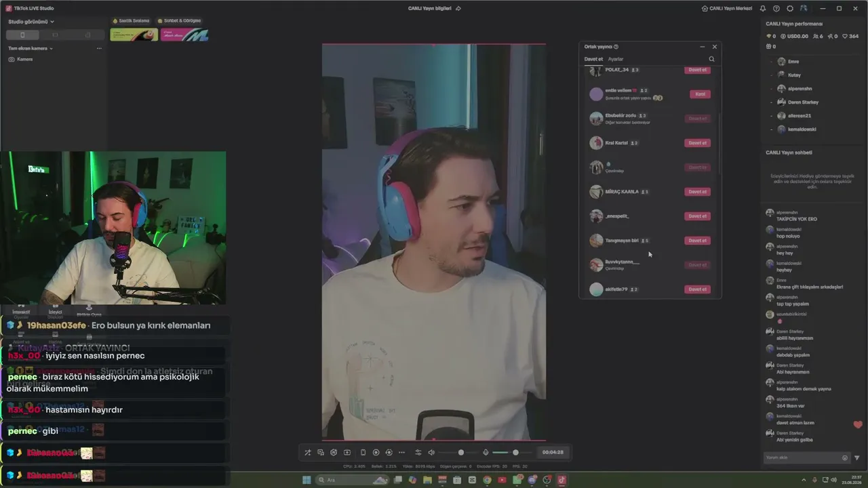Invite Tanışmayan biri with Davet et
The image size is (868, 488).
click(x=698, y=241)
